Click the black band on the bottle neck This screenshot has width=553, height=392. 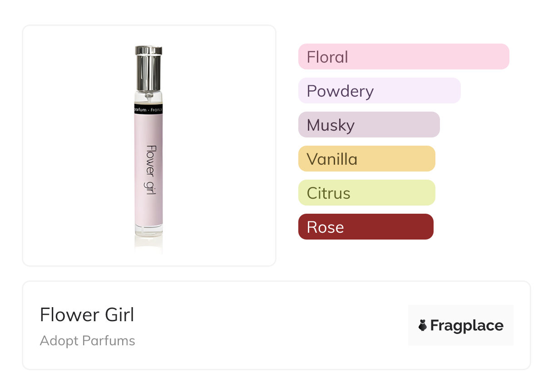click(x=148, y=110)
